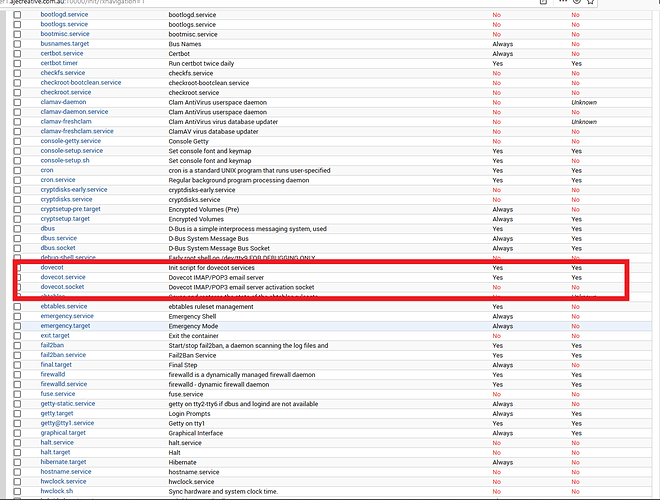
Task: Click 'Regular background program processing daemon' text
Action: pos(239,180)
